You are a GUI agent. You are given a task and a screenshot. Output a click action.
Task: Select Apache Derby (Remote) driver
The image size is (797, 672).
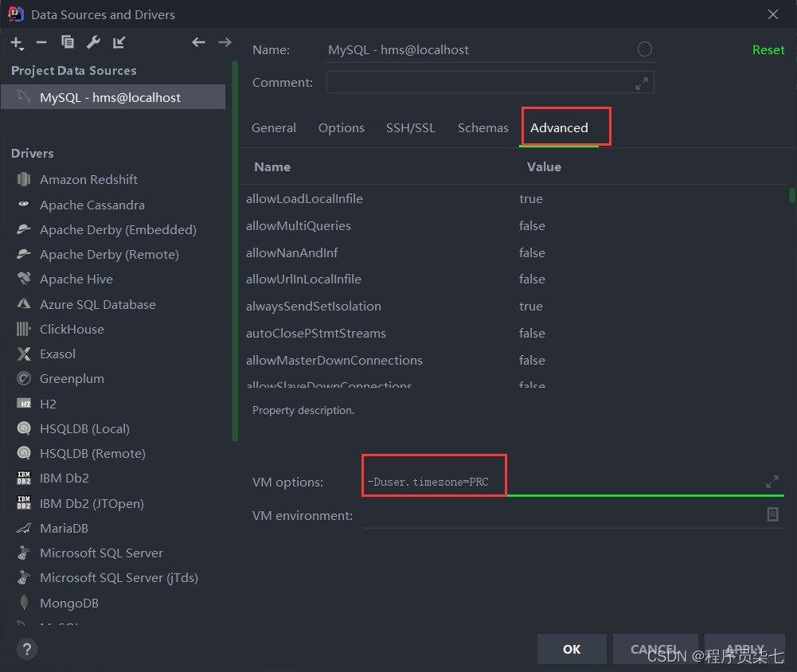tap(109, 254)
